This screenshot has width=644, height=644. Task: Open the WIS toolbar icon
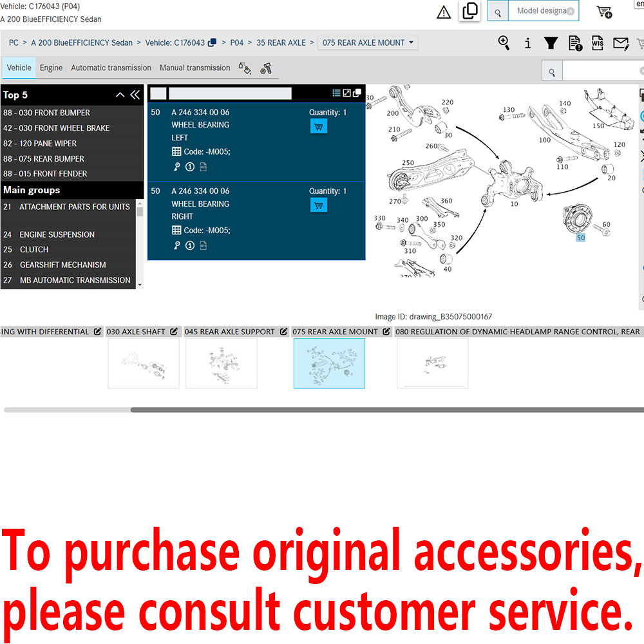click(x=598, y=43)
